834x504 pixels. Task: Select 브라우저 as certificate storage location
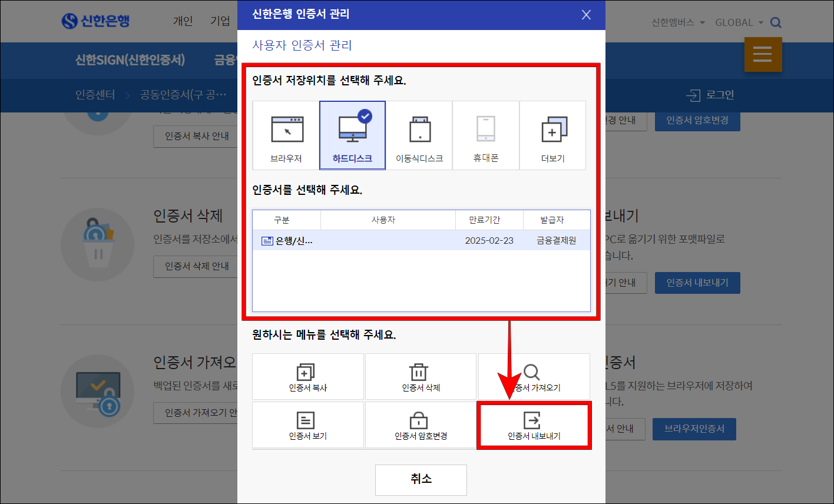point(286,135)
